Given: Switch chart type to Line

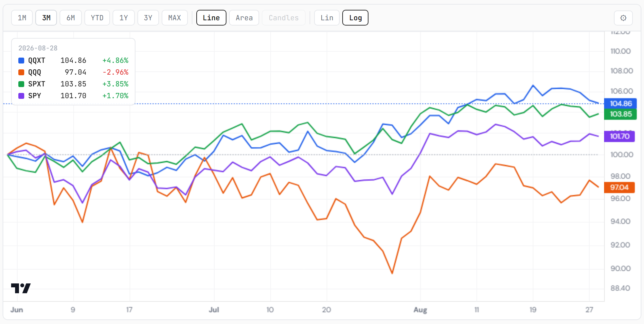Looking at the screenshot, I should (x=211, y=18).
